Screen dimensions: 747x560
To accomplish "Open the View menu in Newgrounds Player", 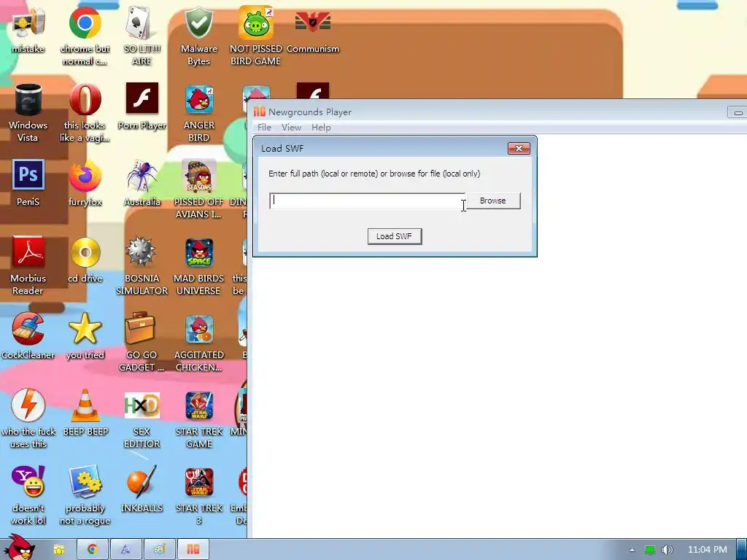I will coord(291,127).
